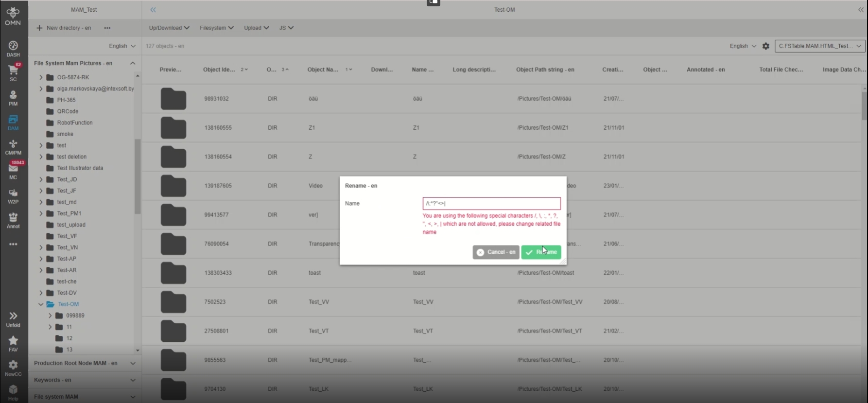The width and height of the screenshot is (868, 403).
Task: Expand the Test-DV folder in tree
Action: pos(41,293)
